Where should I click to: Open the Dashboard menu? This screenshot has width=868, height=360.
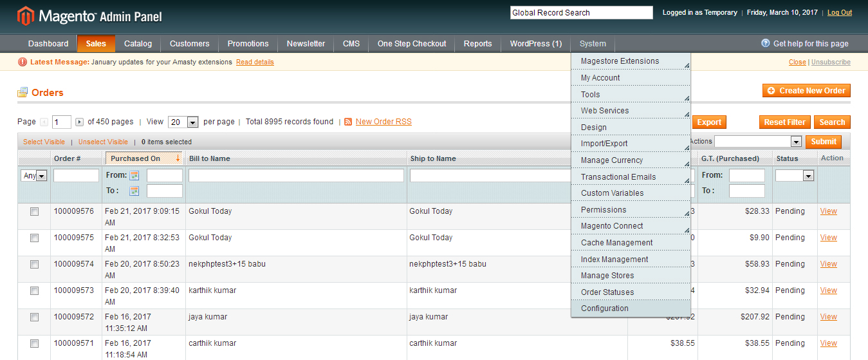(x=48, y=43)
